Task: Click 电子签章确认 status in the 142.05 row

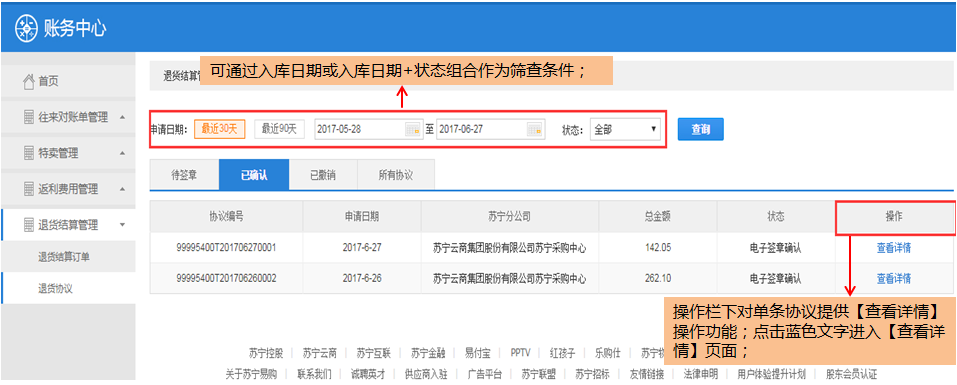Action: (x=776, y=248)
